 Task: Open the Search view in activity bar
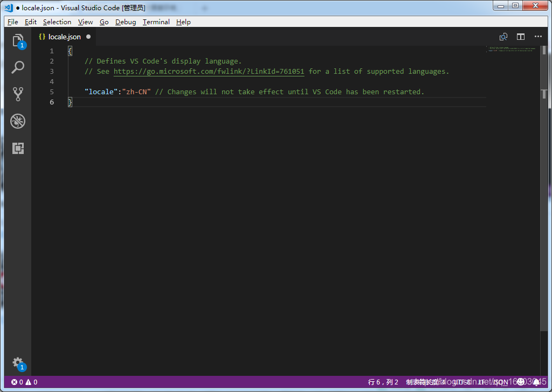click(18, 67)
